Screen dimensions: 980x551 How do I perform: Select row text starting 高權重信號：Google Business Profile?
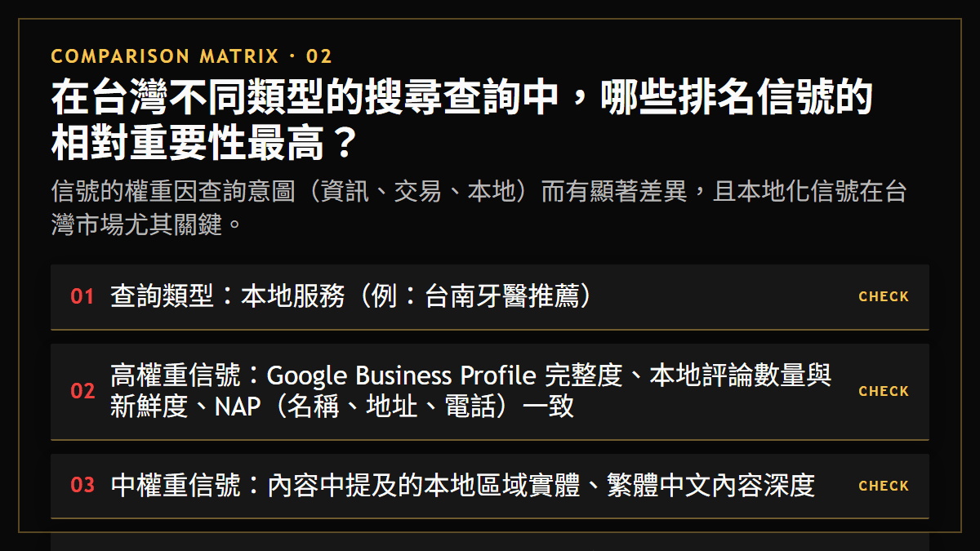(471, 391)
